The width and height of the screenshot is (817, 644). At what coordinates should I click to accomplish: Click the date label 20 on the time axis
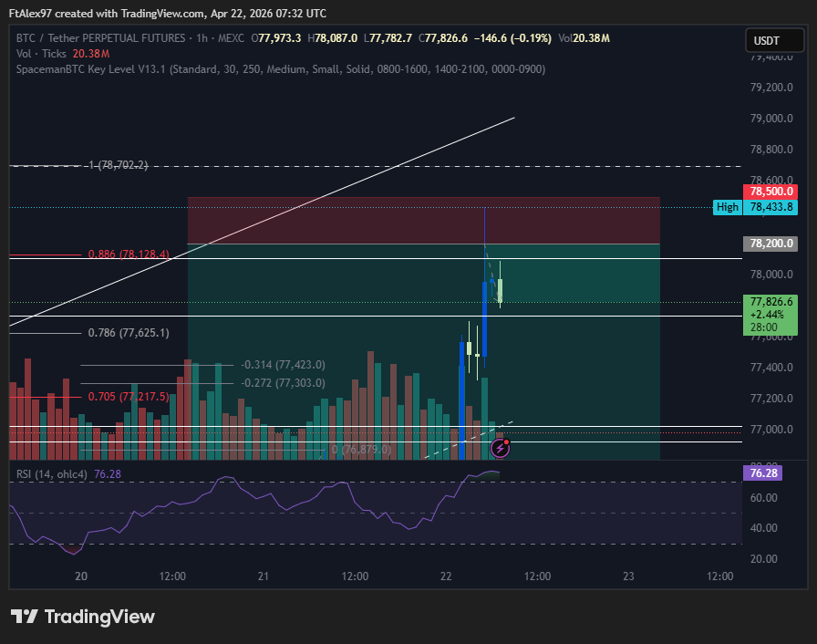click(81, 576)
